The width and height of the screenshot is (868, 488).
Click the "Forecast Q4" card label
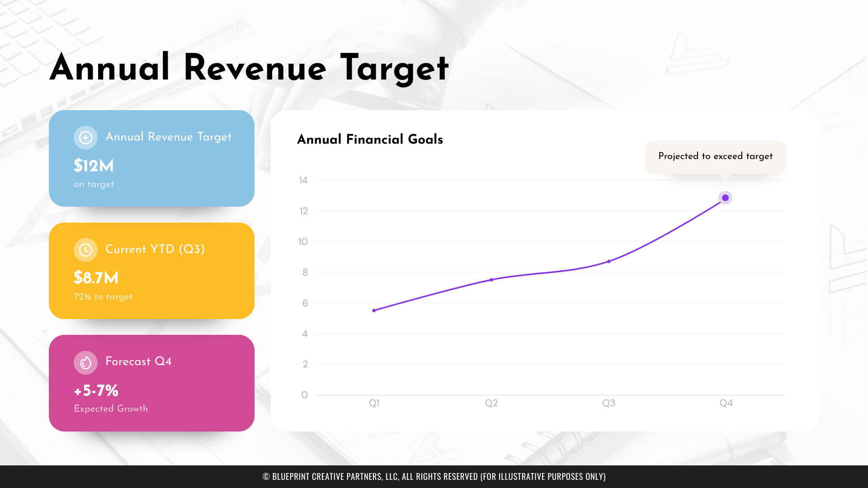[x=138, y=361]
